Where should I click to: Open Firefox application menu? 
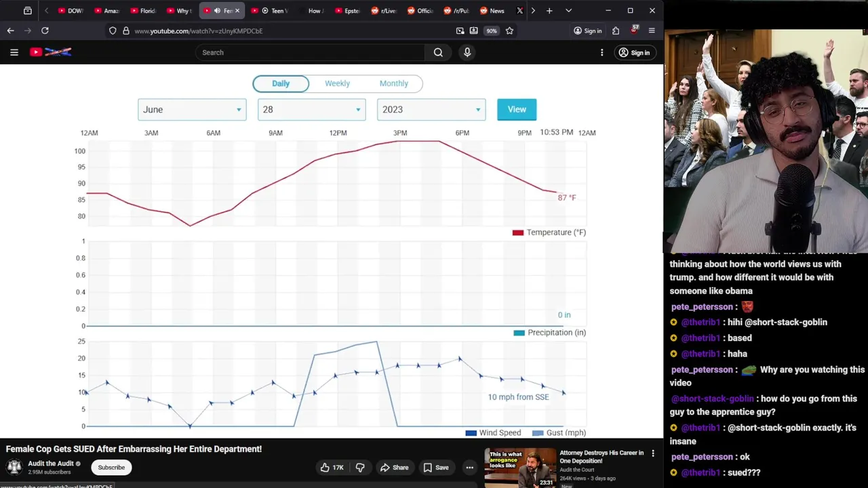(x=652, y=30)
